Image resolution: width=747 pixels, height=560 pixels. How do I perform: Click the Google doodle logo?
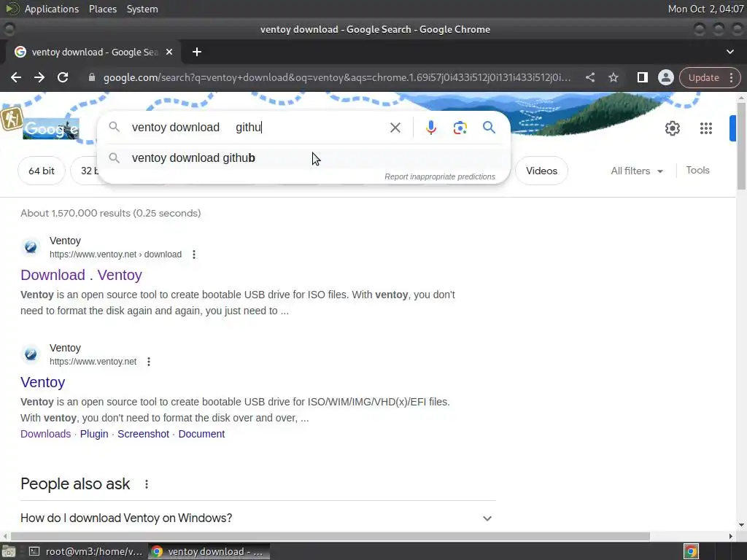coord(50,128)
